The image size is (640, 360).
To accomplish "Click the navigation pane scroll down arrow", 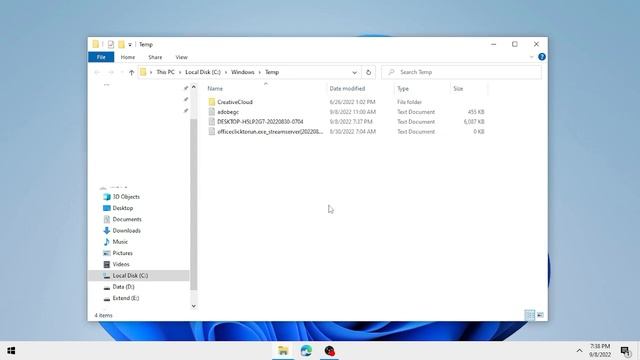I will (x=193, y=306).
